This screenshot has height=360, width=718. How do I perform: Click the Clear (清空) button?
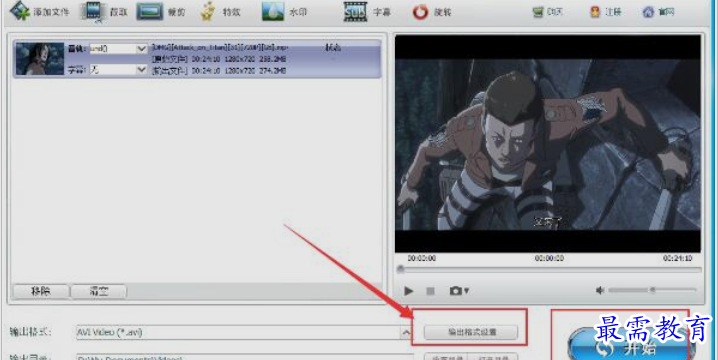click(98, 291)
